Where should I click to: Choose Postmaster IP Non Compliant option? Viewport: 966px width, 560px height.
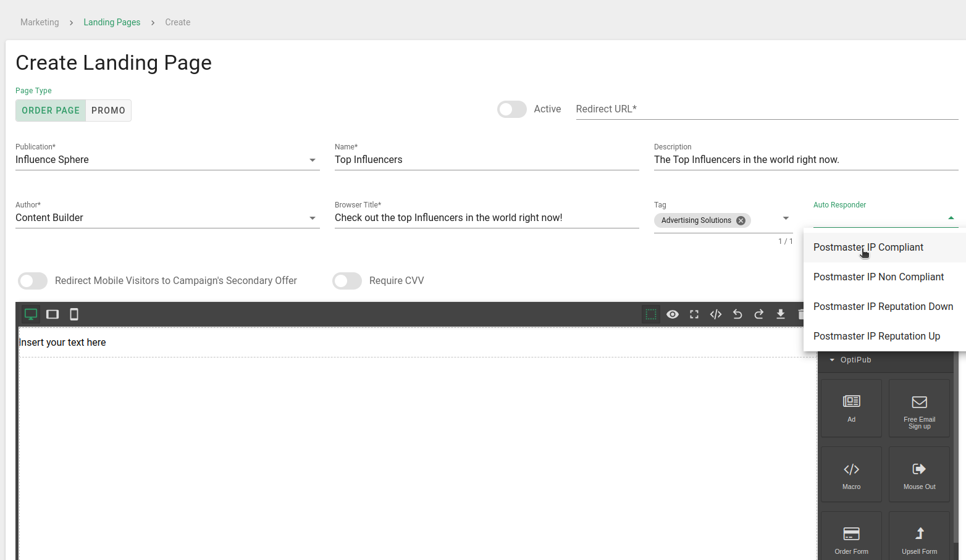point(884,277)
